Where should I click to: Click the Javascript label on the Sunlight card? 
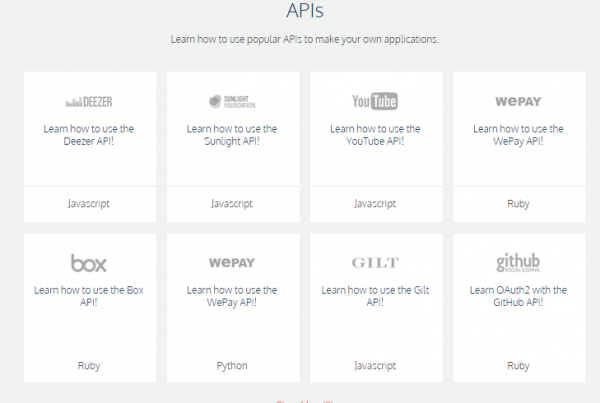pyautogui.click(x=232, y=204)
